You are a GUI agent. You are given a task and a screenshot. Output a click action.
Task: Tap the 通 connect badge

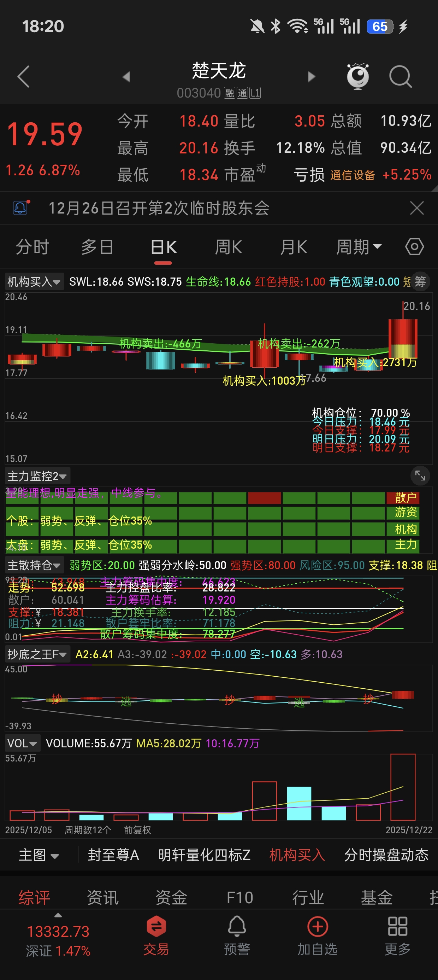point(242,93)
